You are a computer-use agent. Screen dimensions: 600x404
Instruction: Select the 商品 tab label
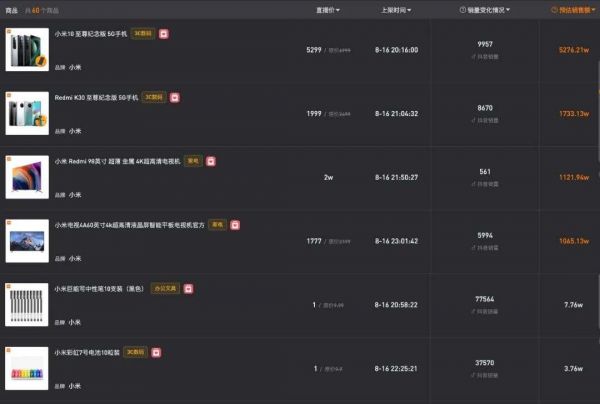[11, 10]
